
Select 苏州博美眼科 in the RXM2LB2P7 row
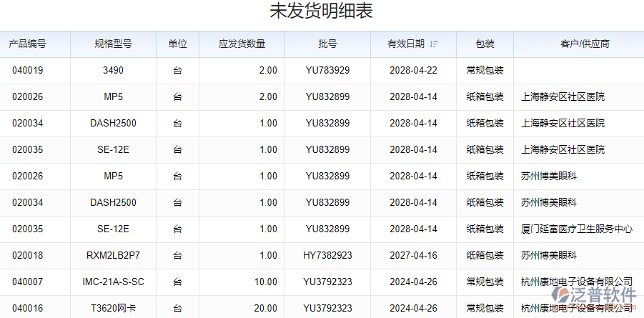pos(549,256)
